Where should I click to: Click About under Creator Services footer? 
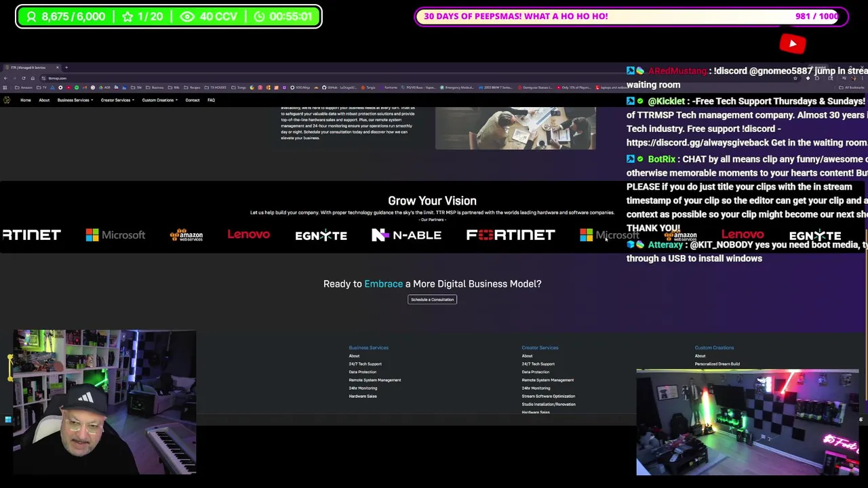click(x=527, y=356)
